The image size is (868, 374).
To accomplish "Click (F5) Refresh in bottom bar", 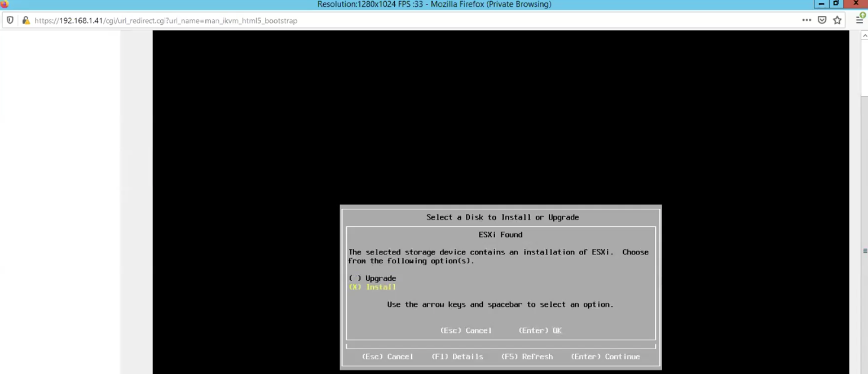I will [527, 357].
